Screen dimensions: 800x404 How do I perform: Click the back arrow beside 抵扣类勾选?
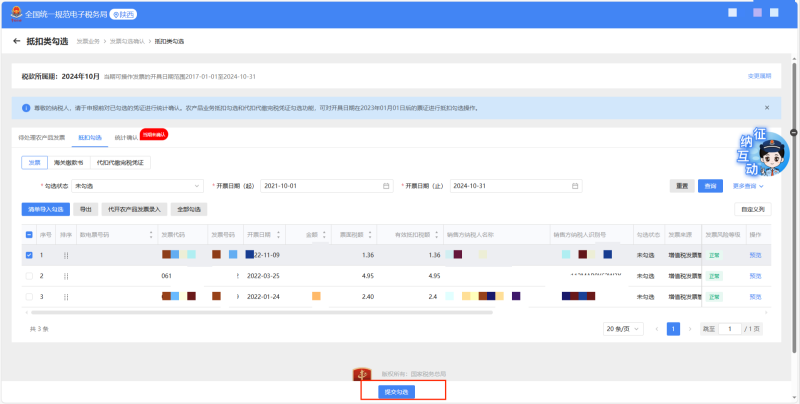click(16, 41)
